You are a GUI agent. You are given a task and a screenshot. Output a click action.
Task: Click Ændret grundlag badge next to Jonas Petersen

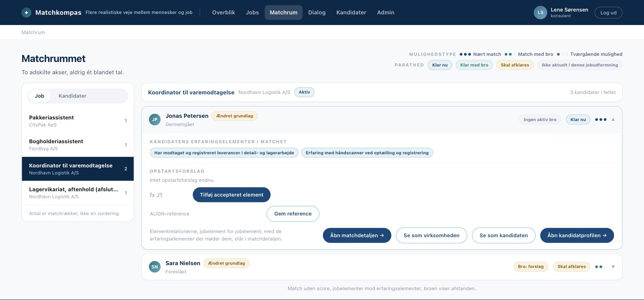point(235,116)
